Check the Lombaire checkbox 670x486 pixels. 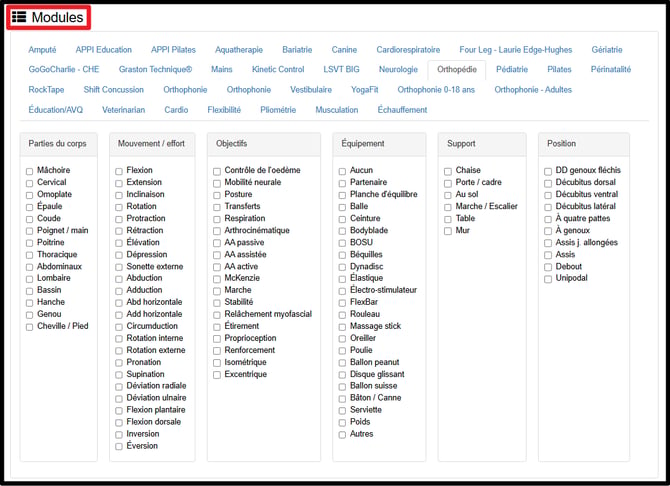tap(29, 279)
